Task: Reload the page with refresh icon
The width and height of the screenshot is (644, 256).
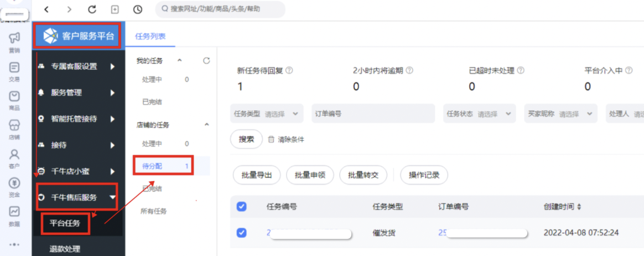Action: (92, 9)
